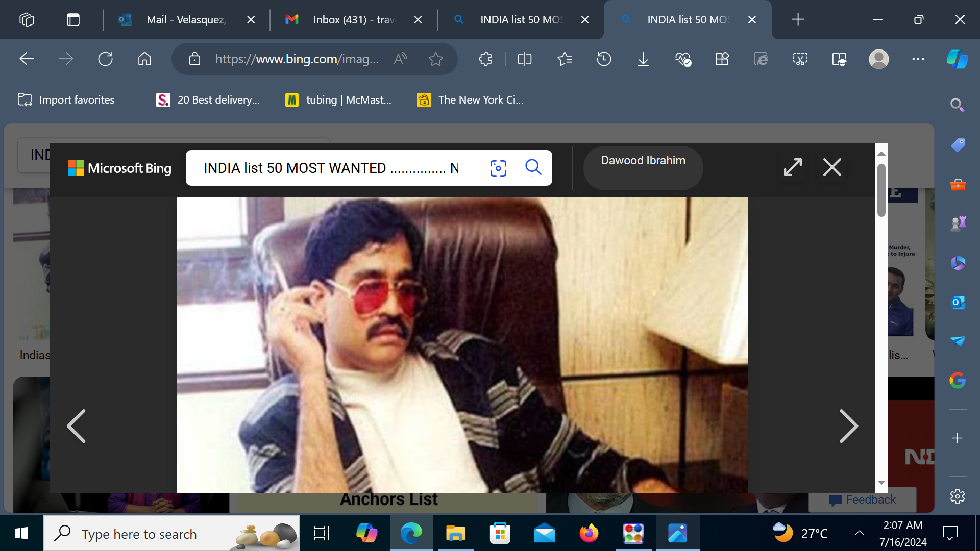
Task: Open sidebar Games chess icon
Action: (958, 223)
